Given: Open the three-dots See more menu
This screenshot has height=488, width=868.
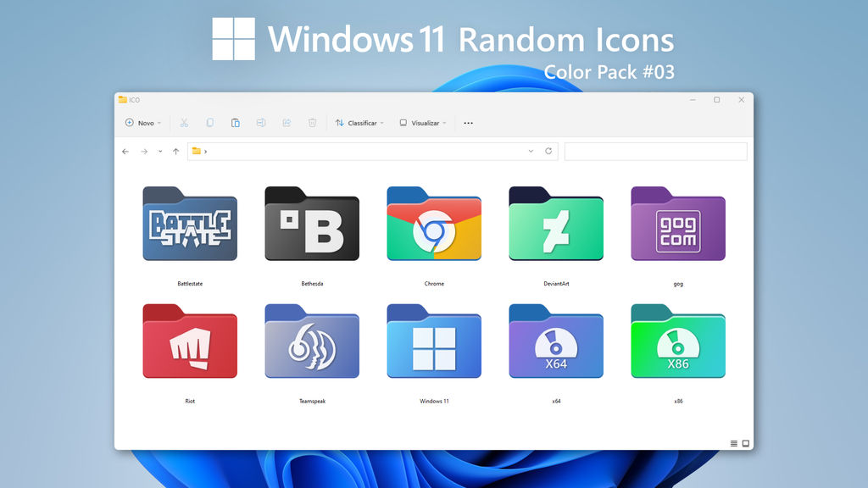Looking at the screenshot, I should click(x=468, y=123).
